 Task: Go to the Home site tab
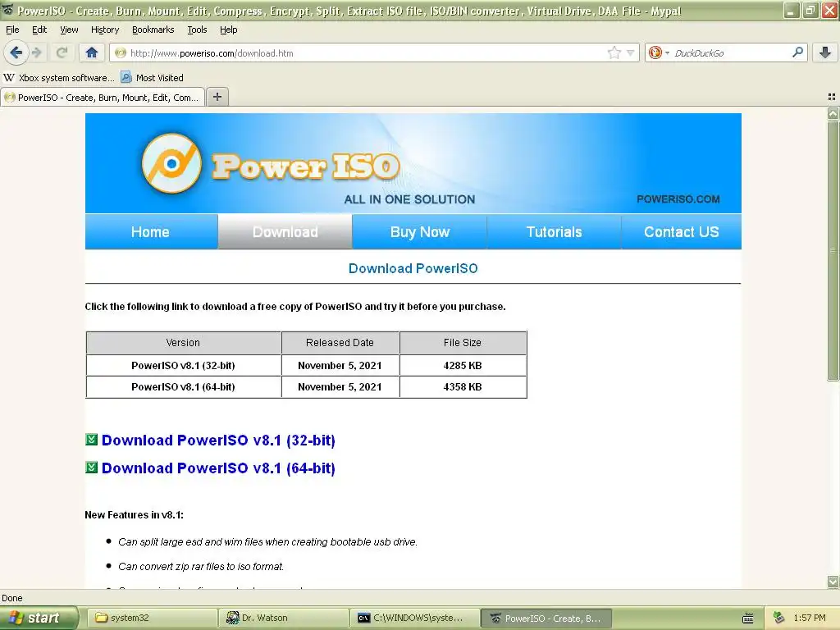click(x=151, y=232)
